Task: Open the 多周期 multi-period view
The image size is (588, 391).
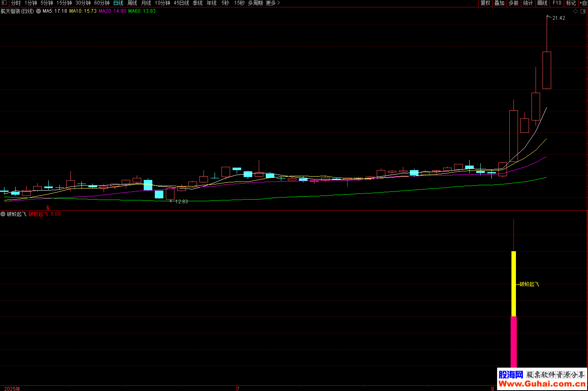Action: (x=255, y=3)
